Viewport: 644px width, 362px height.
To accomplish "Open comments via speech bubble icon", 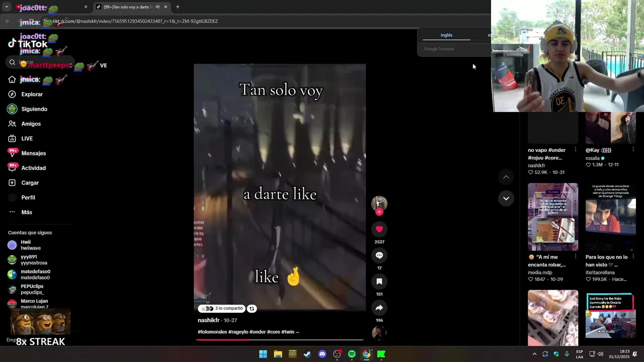I will pos(379,255).
